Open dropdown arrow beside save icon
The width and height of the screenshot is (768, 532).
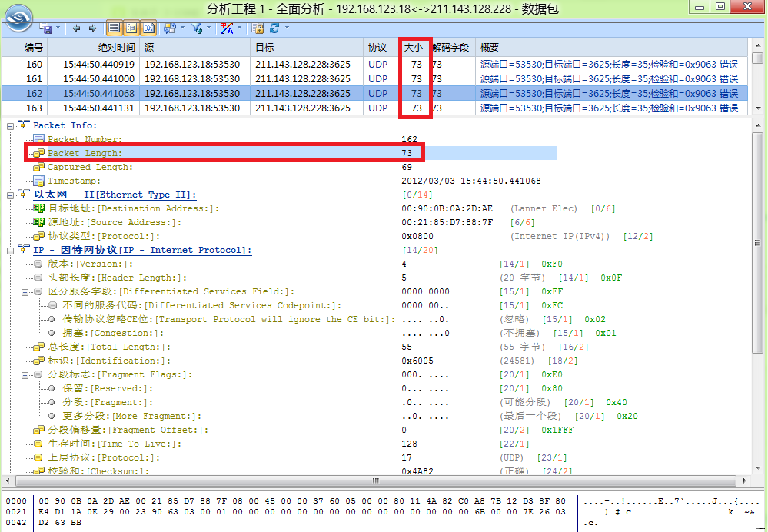tap(59, 28)
